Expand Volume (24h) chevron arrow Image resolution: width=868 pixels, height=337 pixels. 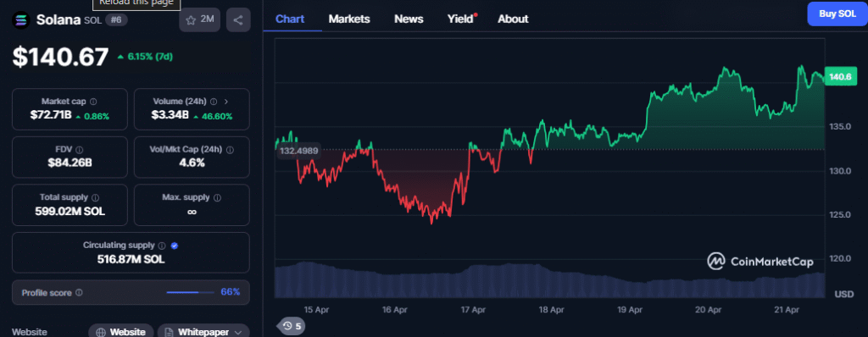[x=225, y=102]
